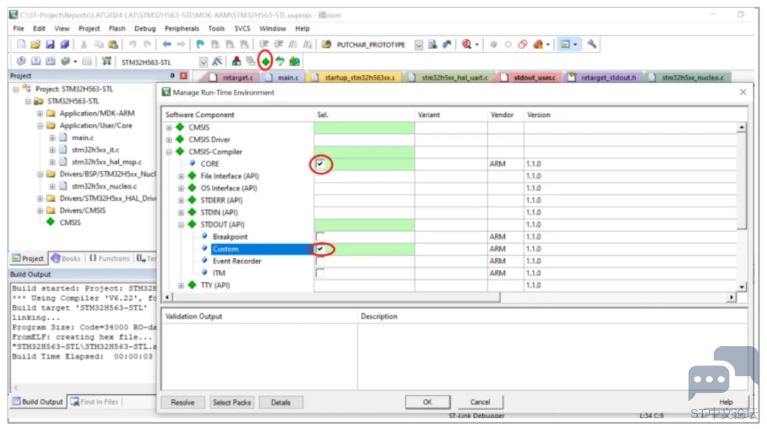Click the Resolve button

click(182, 402)
